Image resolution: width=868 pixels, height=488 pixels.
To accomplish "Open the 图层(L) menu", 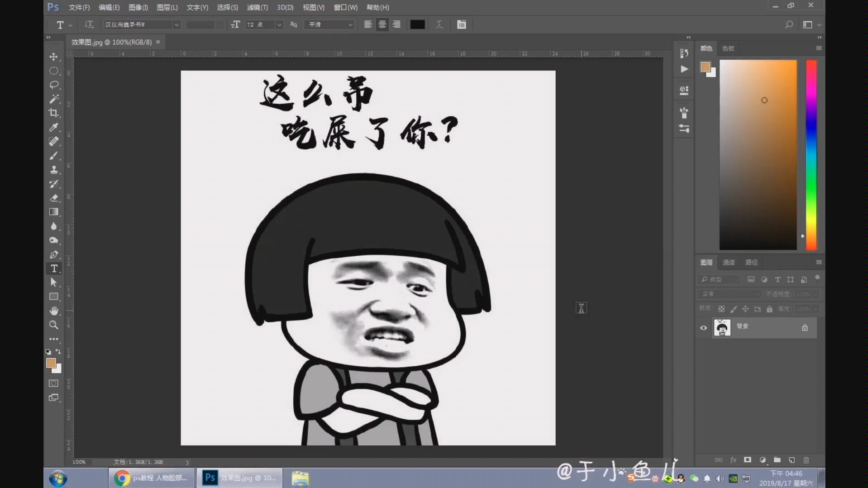I will click(x=167, y=7).
